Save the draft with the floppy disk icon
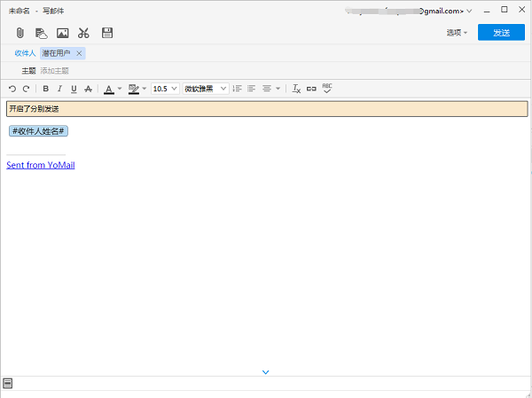 coord(107,33)
